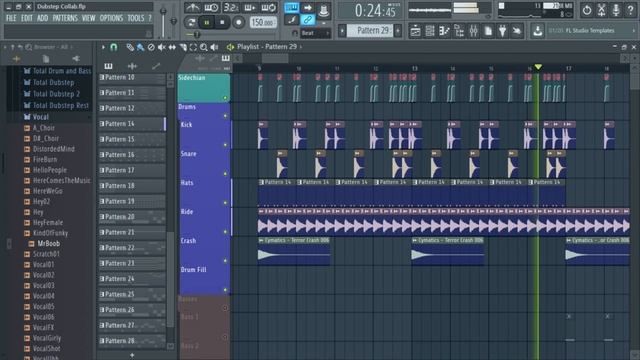The height and width of the screenshot is (360, 640).
Task: Open the EDIT menu
Action: pyautogui.click(x=27, y=18)
